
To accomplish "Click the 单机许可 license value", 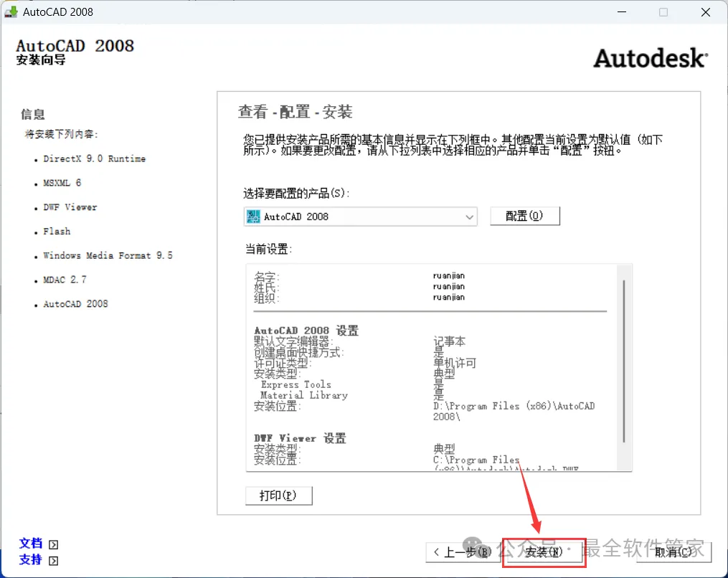I will tap(455, 363).
